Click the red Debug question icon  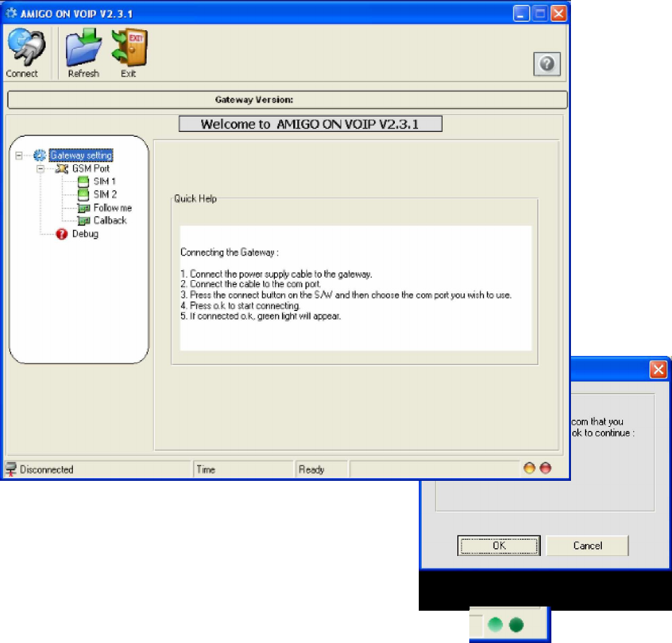pos(62,234)
